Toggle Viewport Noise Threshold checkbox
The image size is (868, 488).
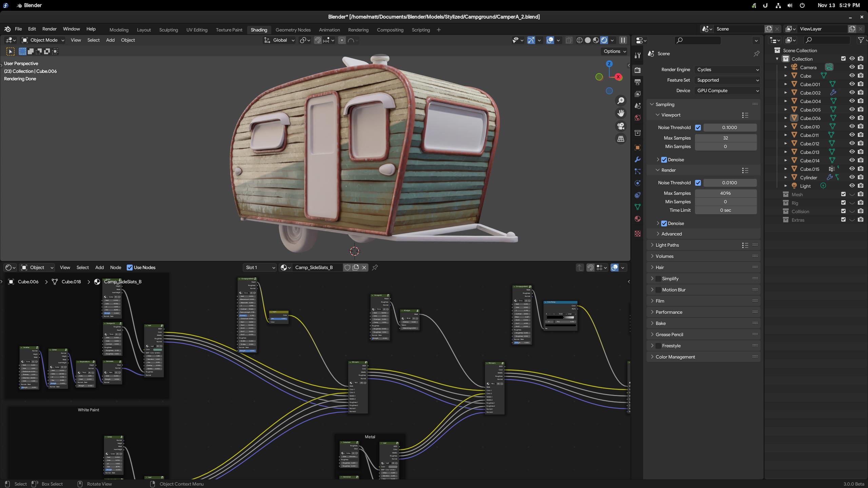tap(698, 127)
